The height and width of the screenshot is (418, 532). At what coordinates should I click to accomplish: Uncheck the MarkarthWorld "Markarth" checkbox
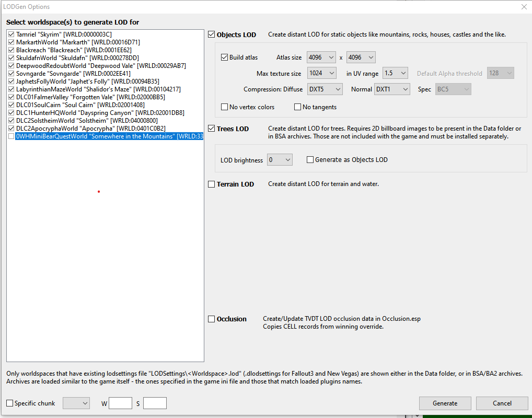[11, 42]
